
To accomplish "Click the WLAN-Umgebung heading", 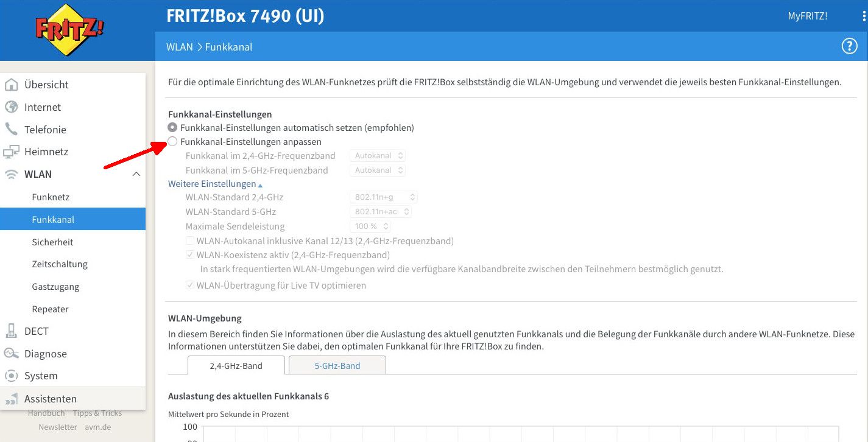I will click(205, 318).
